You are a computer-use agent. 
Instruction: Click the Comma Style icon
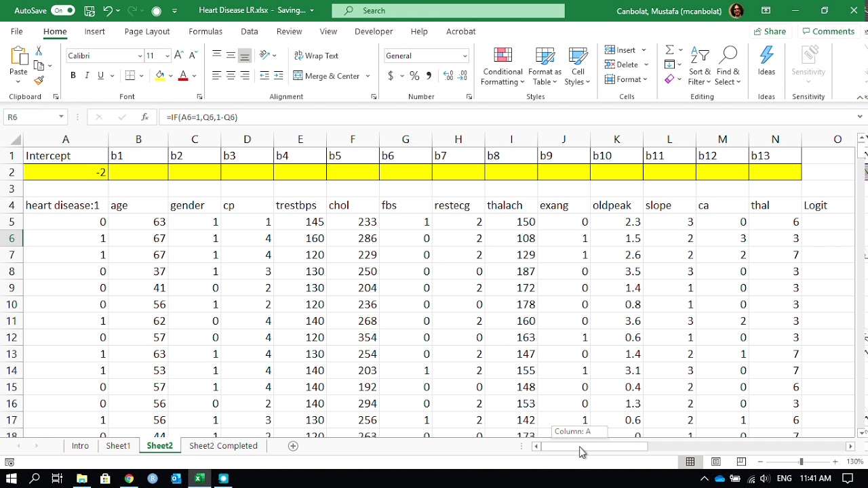click(429, 76)
